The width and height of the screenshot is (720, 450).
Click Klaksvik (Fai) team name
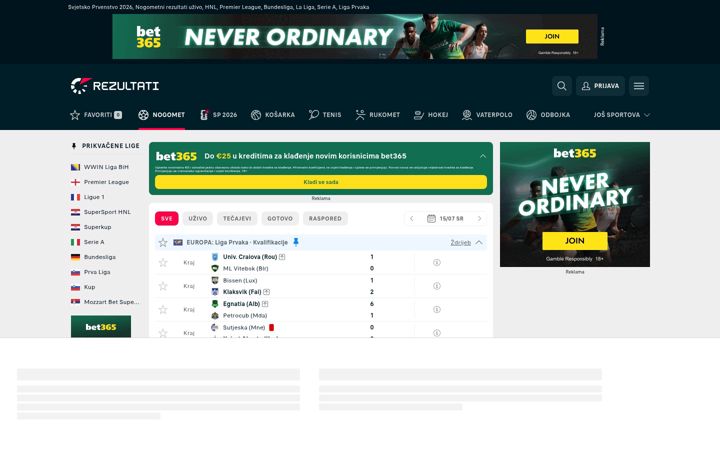coord(242,292)
